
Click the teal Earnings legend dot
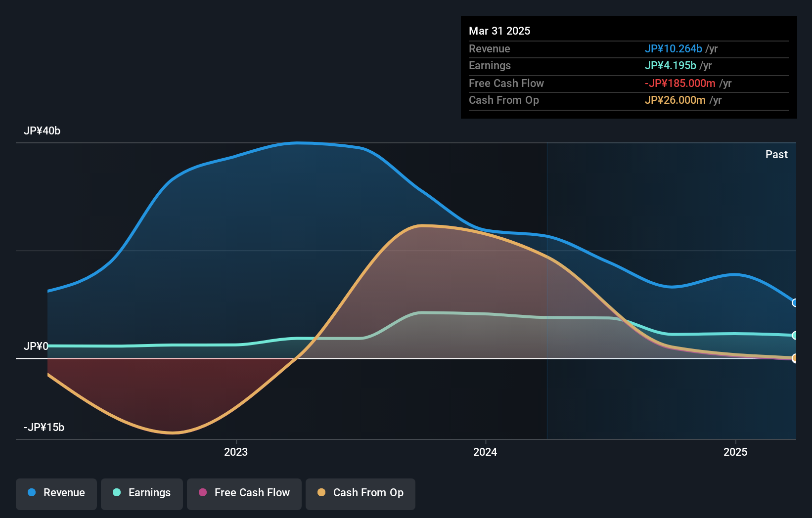click(x=117, y=492)
